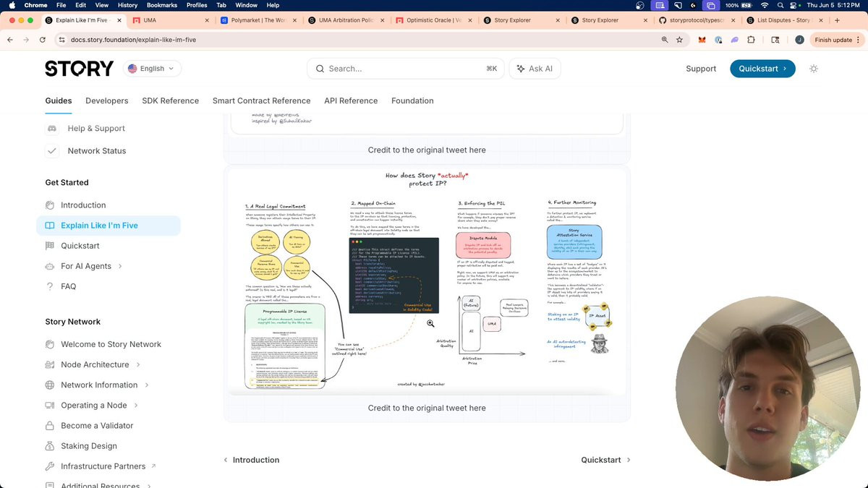The image size is (868, 488).
Task: Go to the previous page, Introduction, at the bottom
Action: [x=251, y=460]
